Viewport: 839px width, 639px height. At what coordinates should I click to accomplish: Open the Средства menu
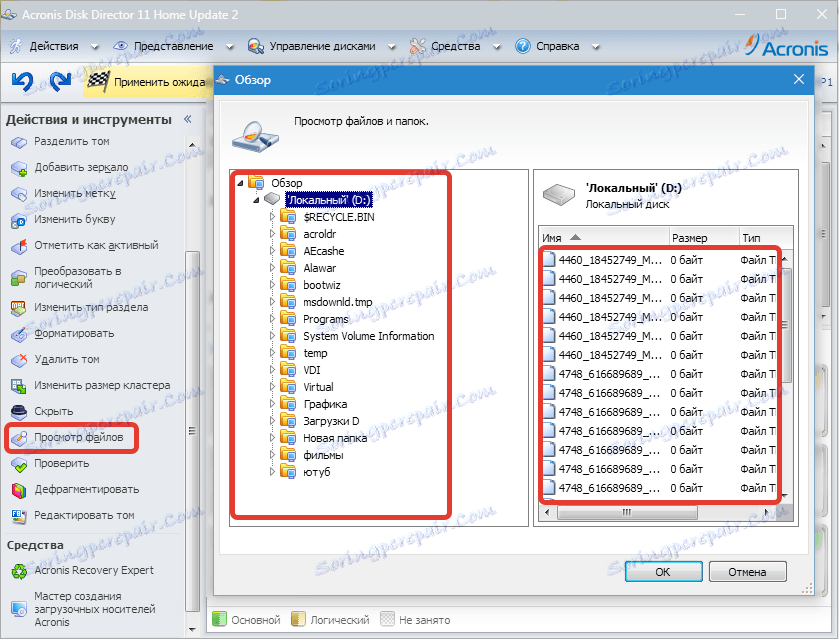click(455, 47)
